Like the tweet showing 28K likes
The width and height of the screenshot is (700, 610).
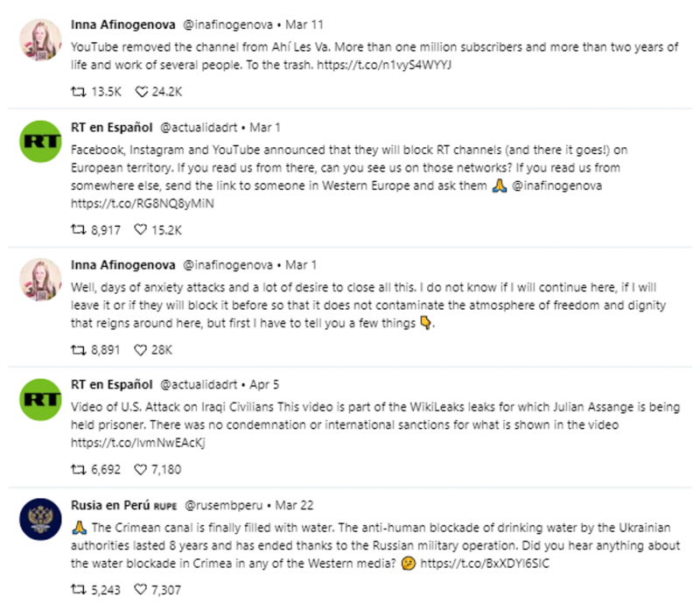[141, 350]
